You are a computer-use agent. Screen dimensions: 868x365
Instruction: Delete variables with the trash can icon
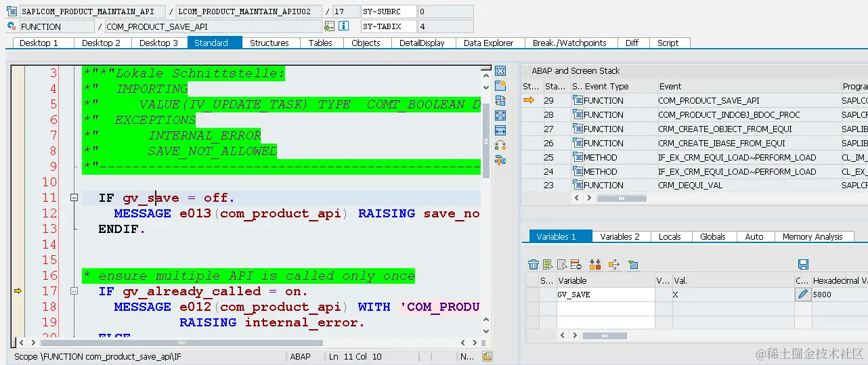tap(534, 264)
